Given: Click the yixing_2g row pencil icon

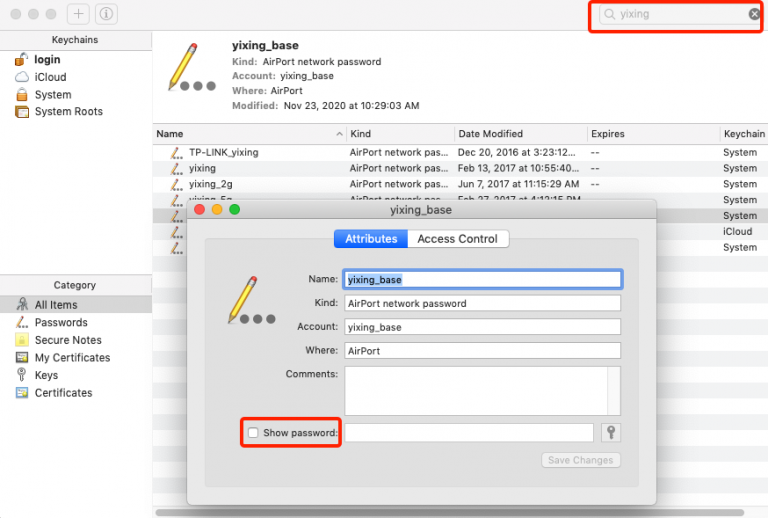Looking at the screenshot, I should (x=176, y=185).
